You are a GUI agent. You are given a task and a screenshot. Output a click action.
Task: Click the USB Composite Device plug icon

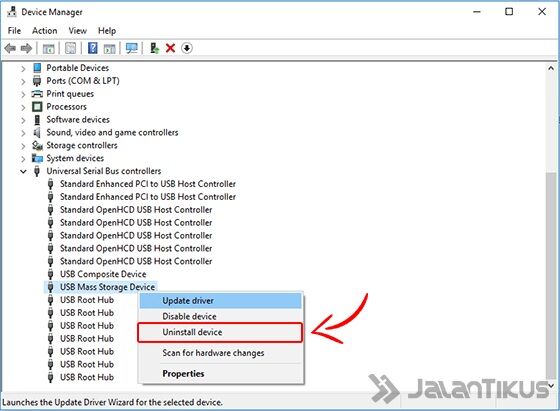tap(51, 274)
